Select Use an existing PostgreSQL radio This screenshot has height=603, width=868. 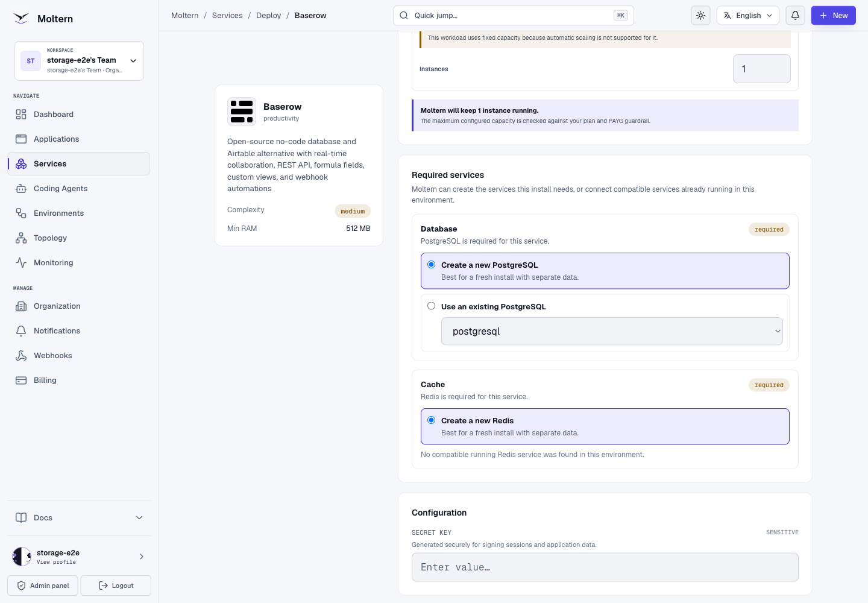432,306
